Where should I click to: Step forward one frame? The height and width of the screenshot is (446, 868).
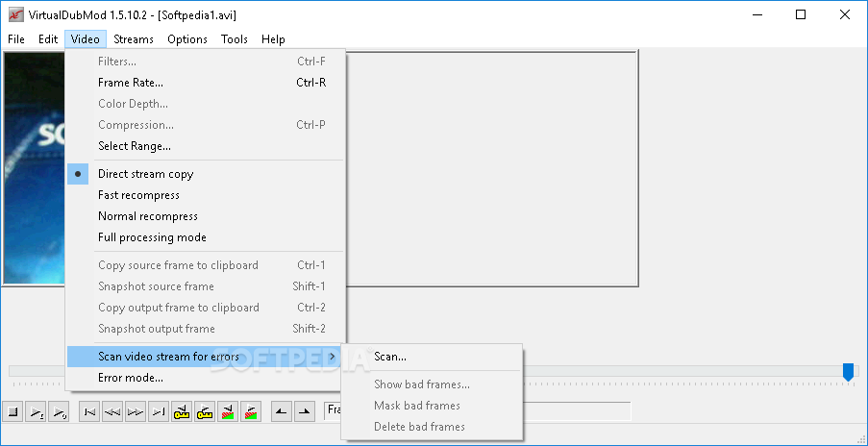click(136, 411)
